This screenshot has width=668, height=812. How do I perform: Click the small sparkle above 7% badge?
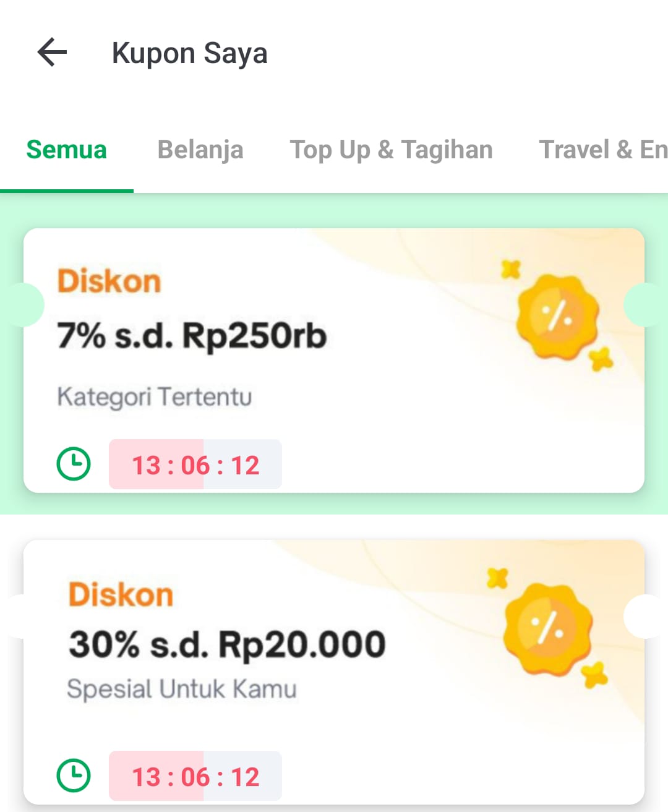coord(511,269)
